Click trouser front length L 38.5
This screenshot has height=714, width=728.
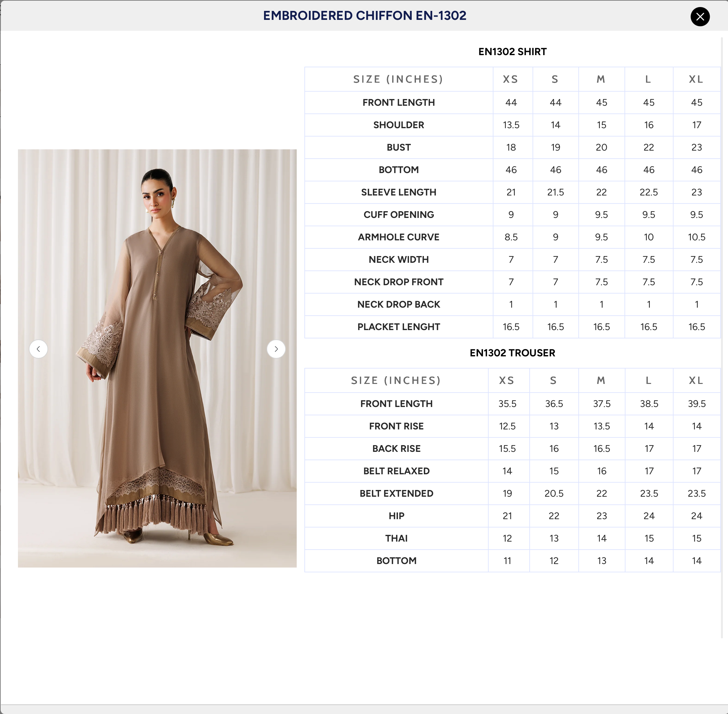coord(649,404)
